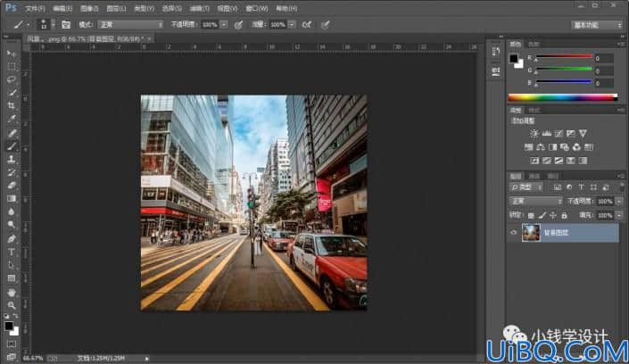Select the Gradient tool
The width and height of the screenshot is (629, 364).
[x=12, y=199]
